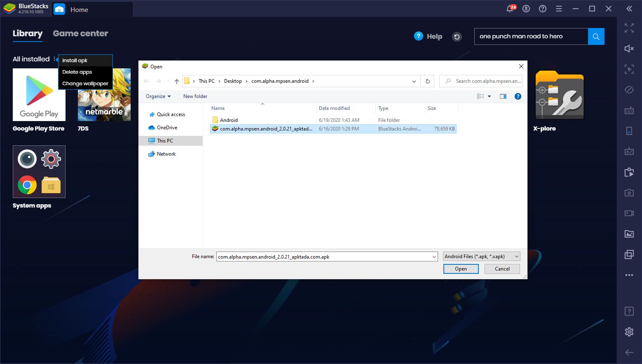Viewport: 642px width, 364px height.
Task: Select the com.alpha.mpsen apk file
Action: click(x=333, y=129)
